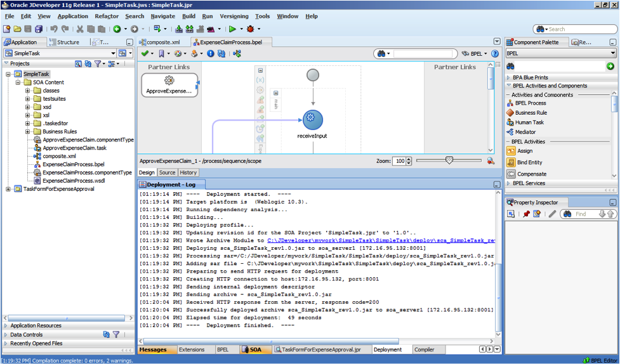Open the Versioning menu

coord(234,16)
